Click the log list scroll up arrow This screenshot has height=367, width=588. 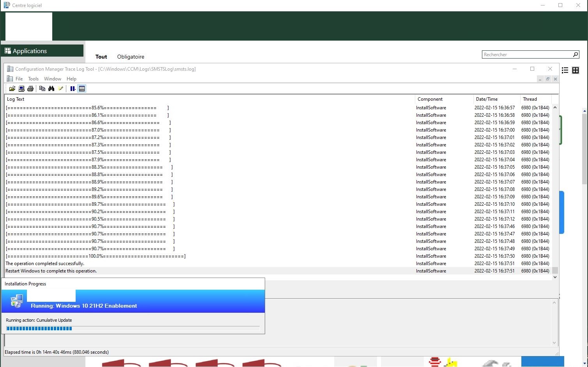(555, 107)
